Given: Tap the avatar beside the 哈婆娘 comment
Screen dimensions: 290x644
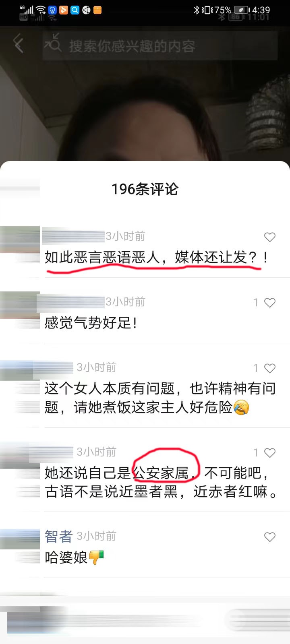Looking at the screenshot, I should click(20, 539).
